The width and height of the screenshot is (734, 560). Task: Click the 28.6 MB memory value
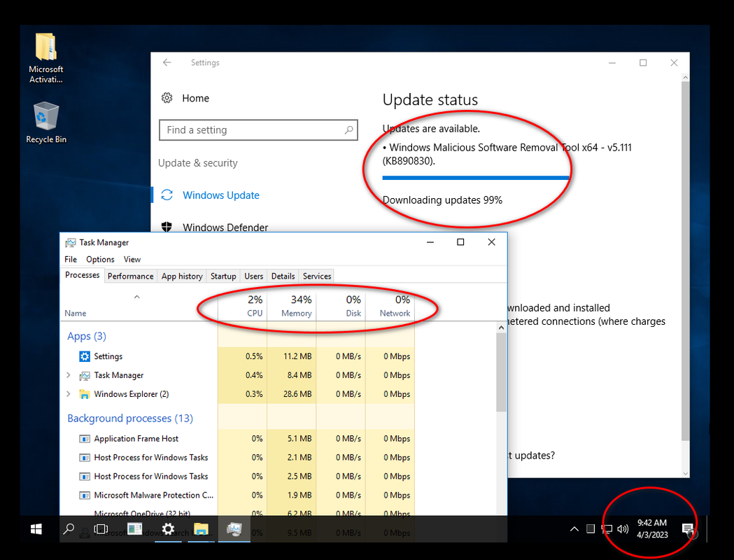coord(297,394)
